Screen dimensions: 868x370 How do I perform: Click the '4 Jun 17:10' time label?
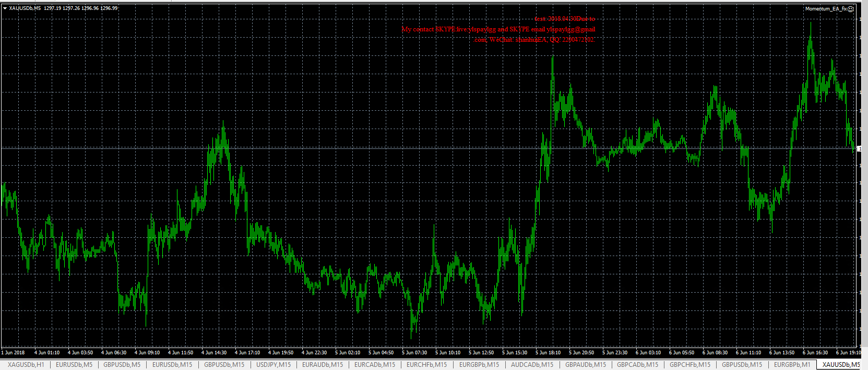(247, 353)
